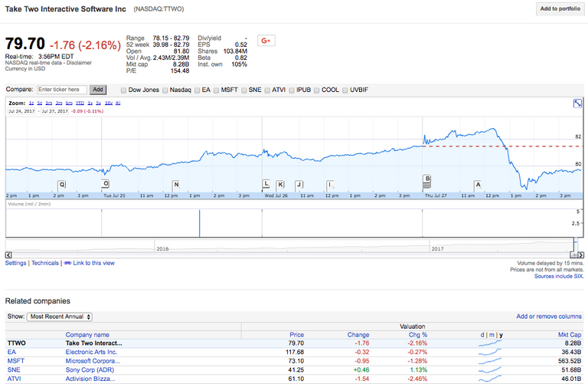Open Electronic Arts Inc. company link
The width and height of the screenshot is (588, 384).
92,352
